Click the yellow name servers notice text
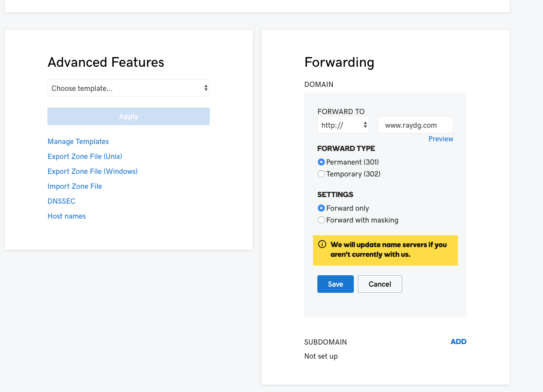The height and width of the screenshot is (392, 543). [388, 249]
